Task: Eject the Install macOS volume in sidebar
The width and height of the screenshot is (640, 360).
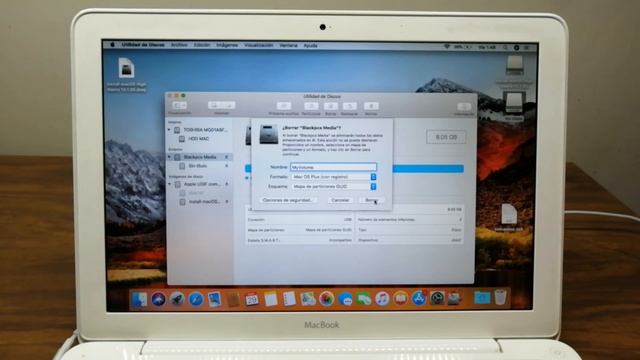Action: tap(227, 202)
